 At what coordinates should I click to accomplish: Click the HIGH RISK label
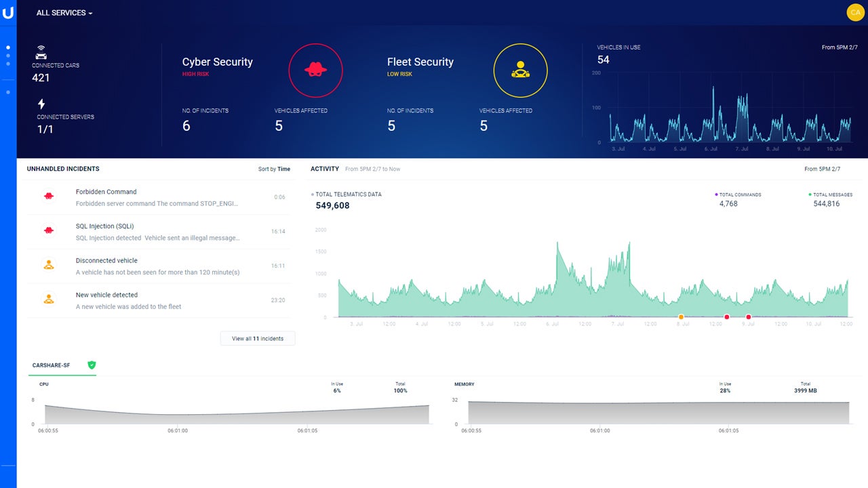195,75
